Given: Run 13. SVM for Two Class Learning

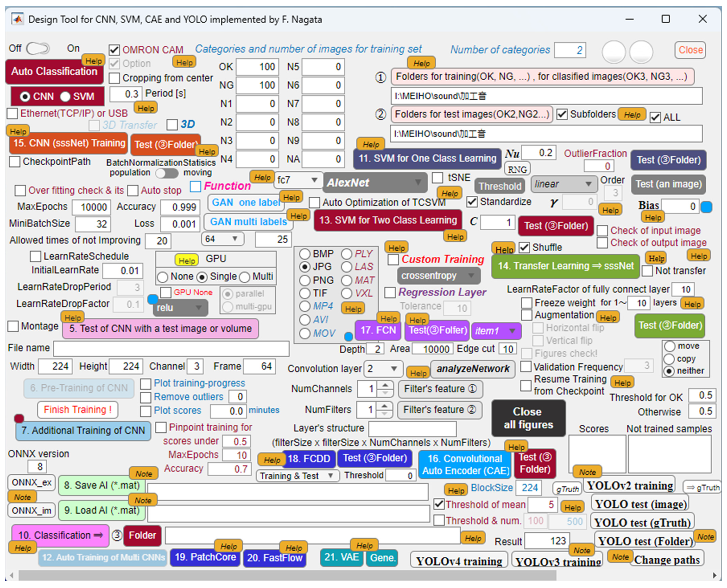Looking at the screenshot, I should [x=388, y=220].
